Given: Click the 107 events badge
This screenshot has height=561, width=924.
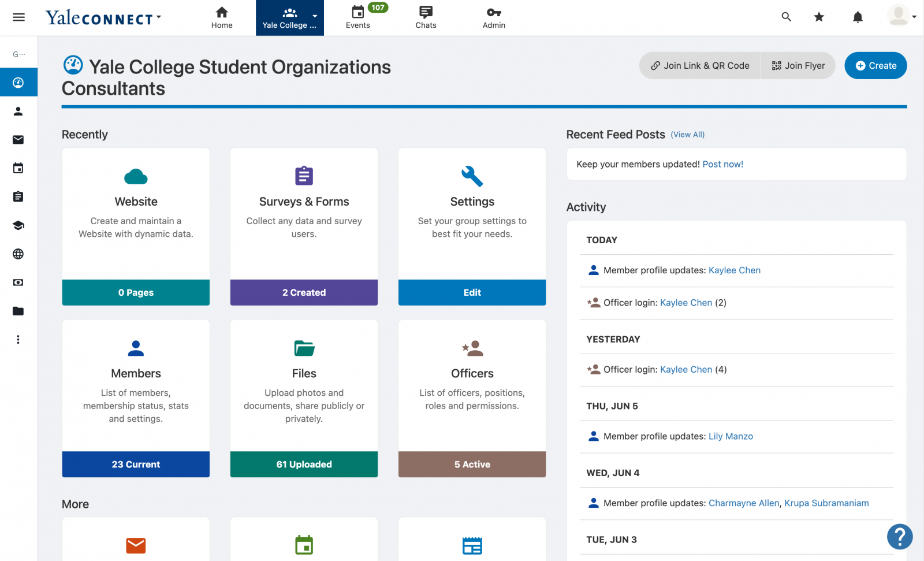Looking at the screenshot, I should point(378,8).
